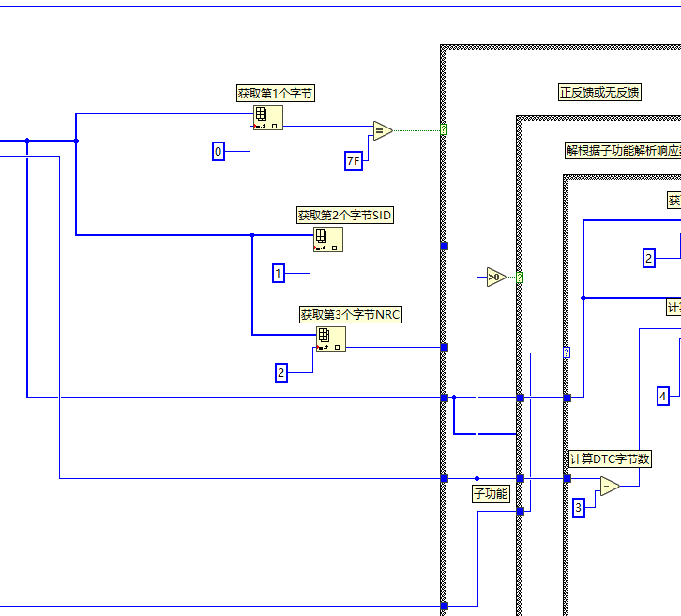Click the array tunnel on the second case border

tap(521, 398)
